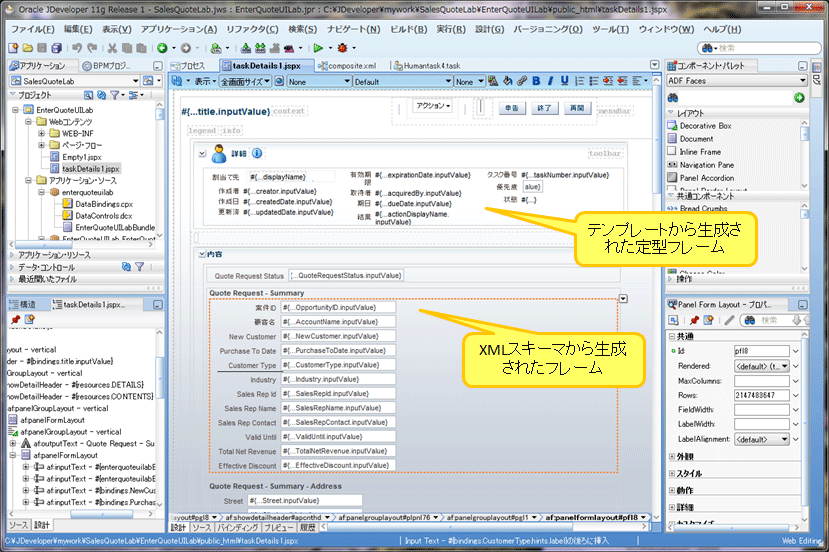
Task: Select af:panelFormLayout#pfl8 in the breadcrumb bar
Action: click(592, 518)
